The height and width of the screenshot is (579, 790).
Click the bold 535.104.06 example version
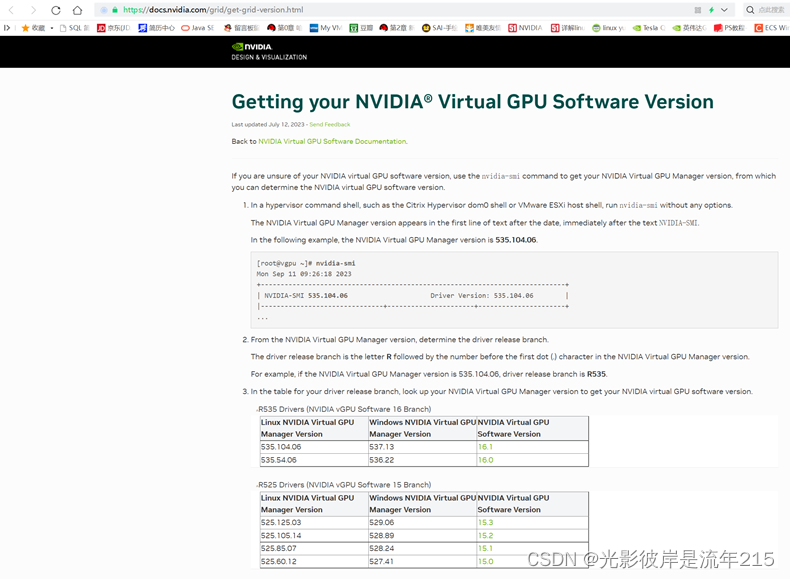[x=515, y=240]
